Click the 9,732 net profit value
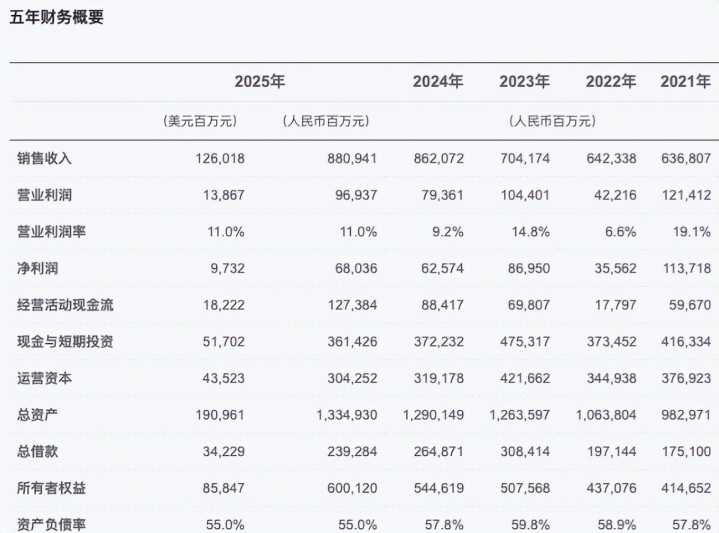 [227, 268]
